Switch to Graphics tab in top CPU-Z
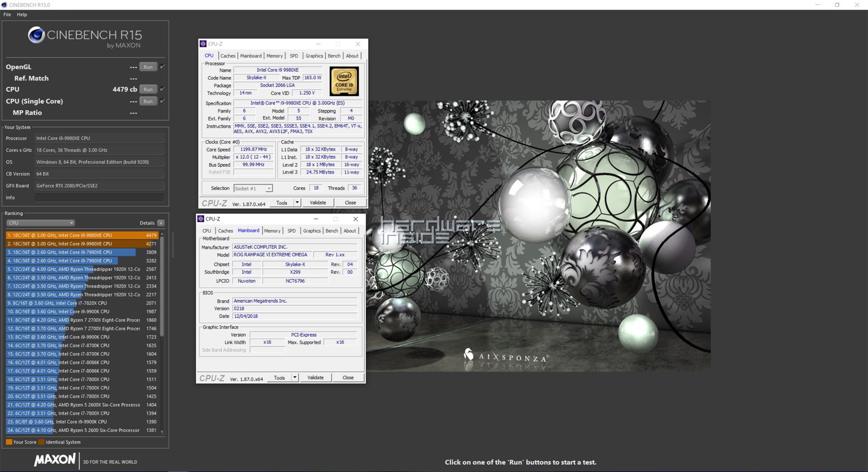 click(314, 56)
